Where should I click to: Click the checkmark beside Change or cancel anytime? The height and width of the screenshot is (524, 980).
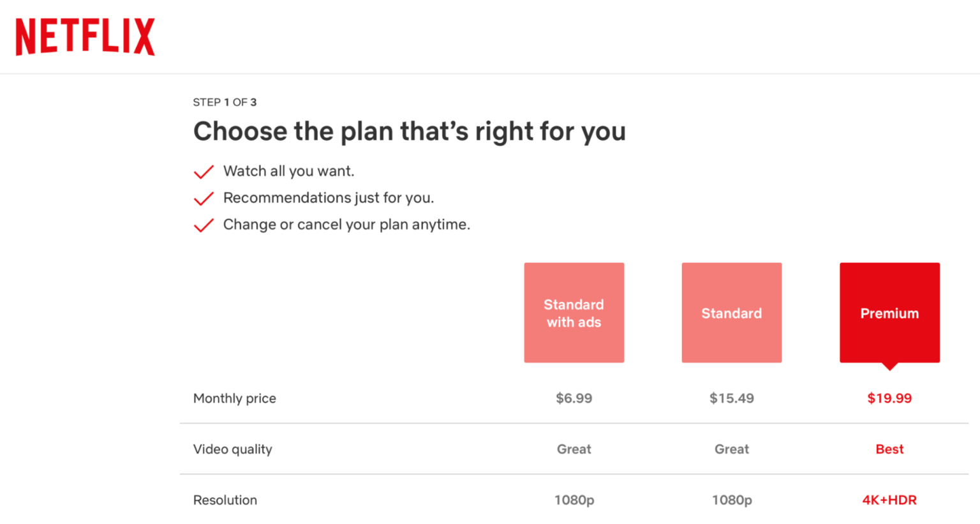(x=203, y=225)
